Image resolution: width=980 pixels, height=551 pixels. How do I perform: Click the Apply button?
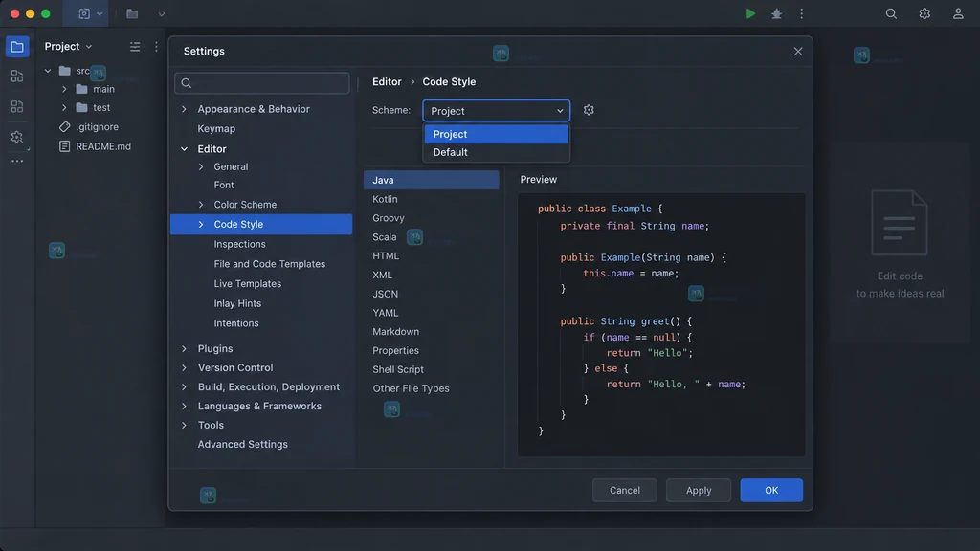click(698, 491)
